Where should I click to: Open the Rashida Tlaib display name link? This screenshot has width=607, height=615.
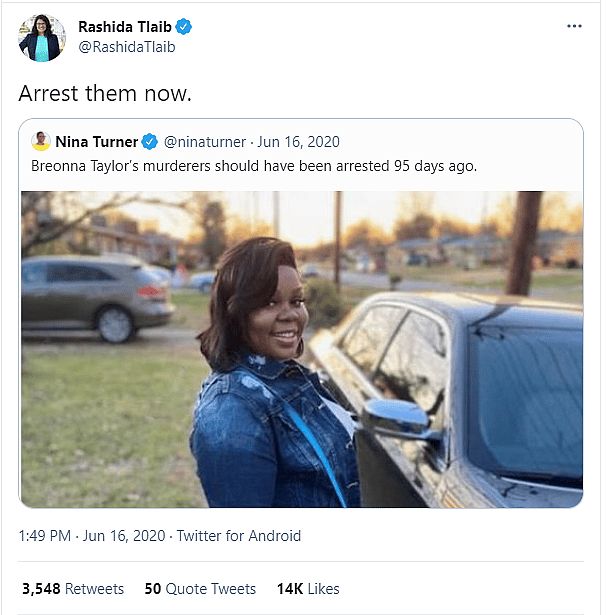pos(125,27)
